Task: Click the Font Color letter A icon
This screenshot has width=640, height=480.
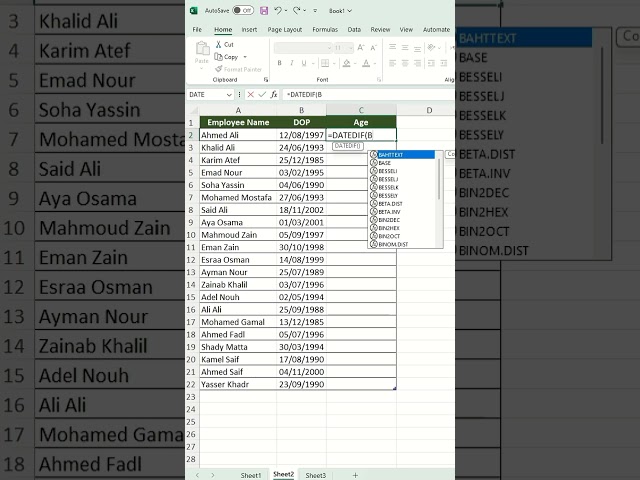Action: click(x=366, y=63)
